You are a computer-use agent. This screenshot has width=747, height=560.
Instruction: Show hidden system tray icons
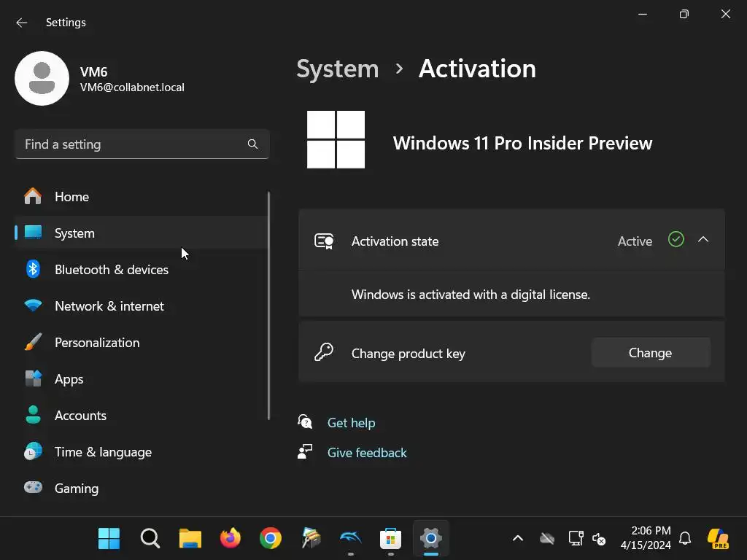click(518, 539)
